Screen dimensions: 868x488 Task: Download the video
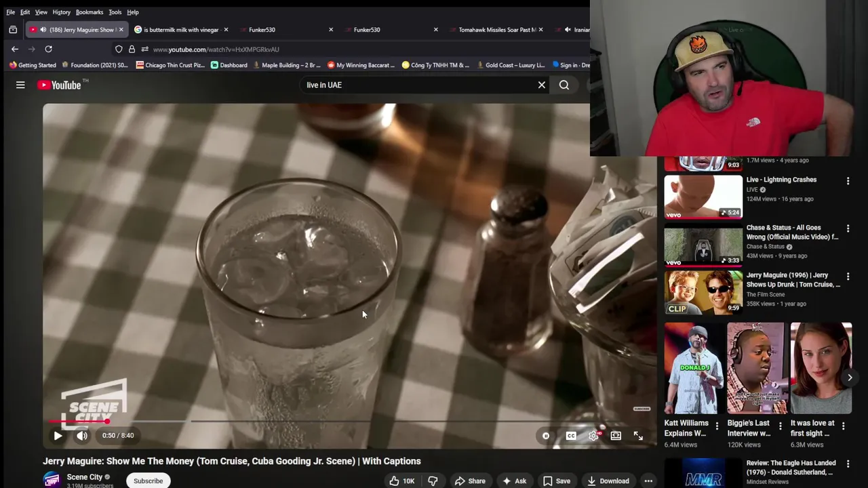[608, 481]
